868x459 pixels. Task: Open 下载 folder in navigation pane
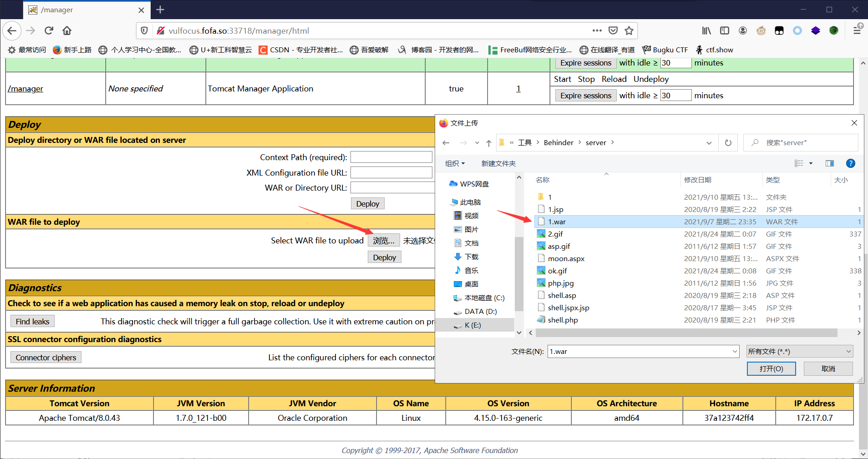pos(471,257)
